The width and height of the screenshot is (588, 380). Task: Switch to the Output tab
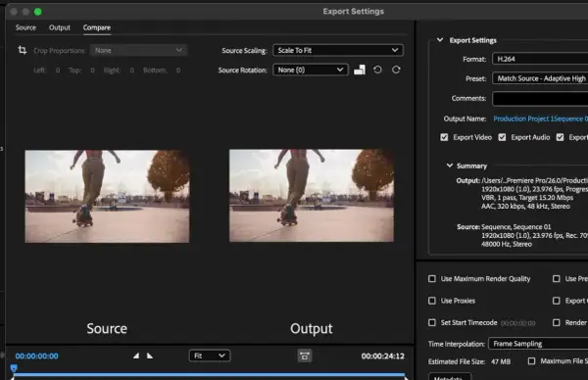[x=60, y=27]
